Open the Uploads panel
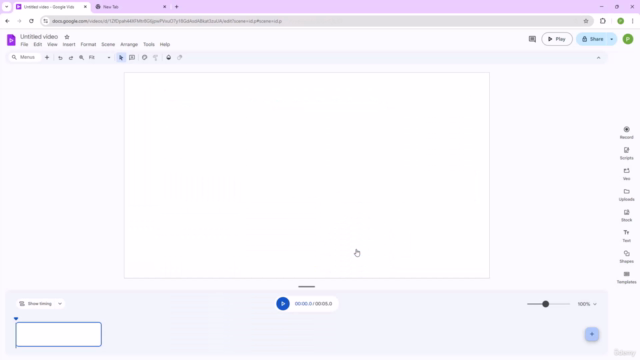 coord(627,195)
